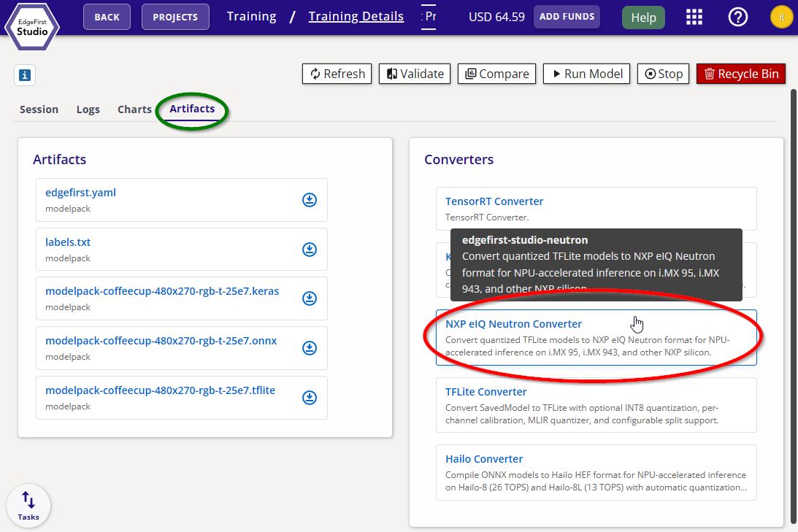This screenshot has width=798, height=532.
Task: Click the Stop button
Action: coord(664,74)
